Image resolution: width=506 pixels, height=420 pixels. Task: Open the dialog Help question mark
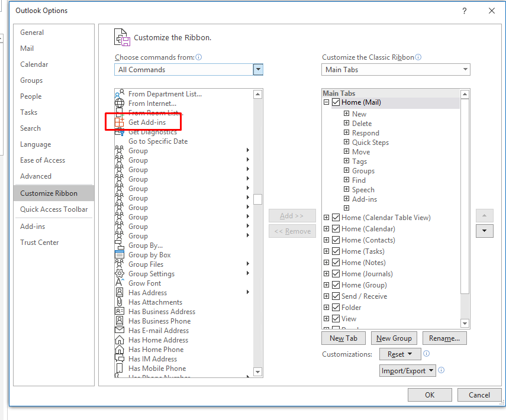pos(465,11)
